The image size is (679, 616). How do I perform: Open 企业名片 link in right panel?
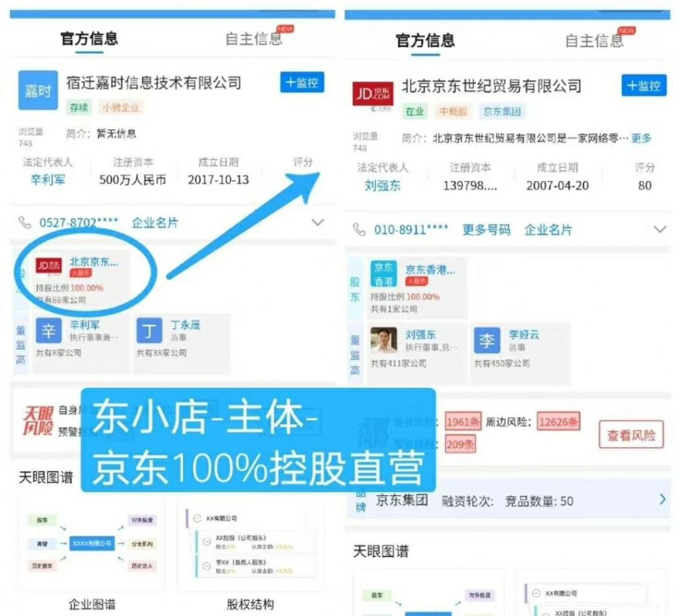(x=548, y=229)
